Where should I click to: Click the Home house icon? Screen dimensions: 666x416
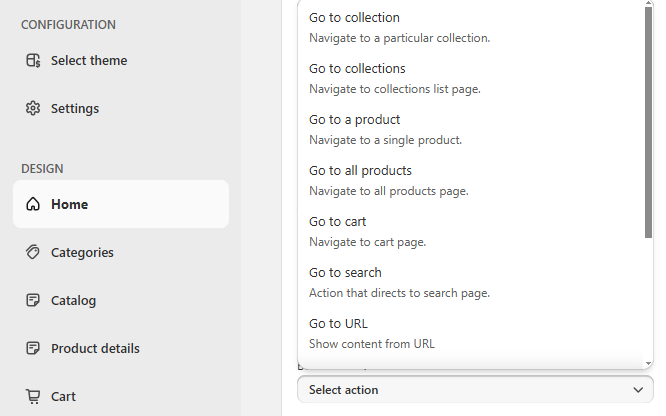click(33, 204)
